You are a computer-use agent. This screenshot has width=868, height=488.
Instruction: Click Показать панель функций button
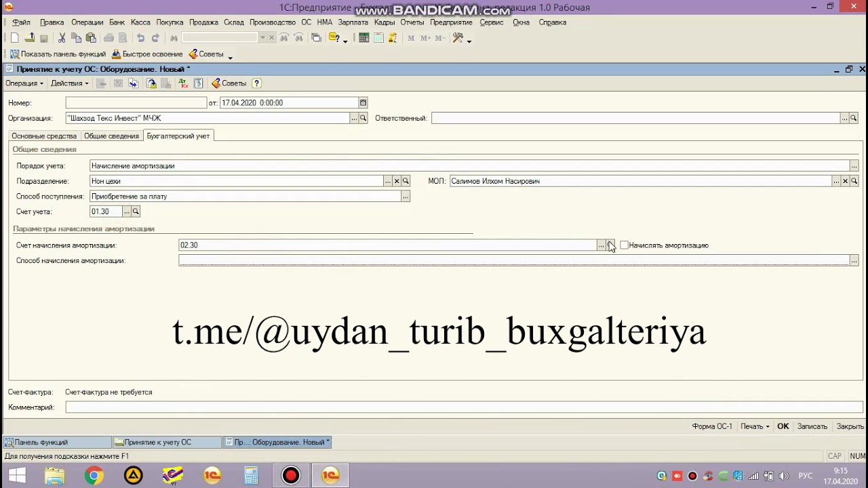pos(58,54)
